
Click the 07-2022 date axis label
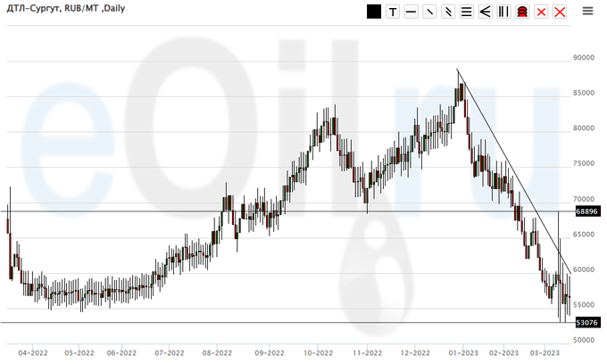tap(170, 352)
